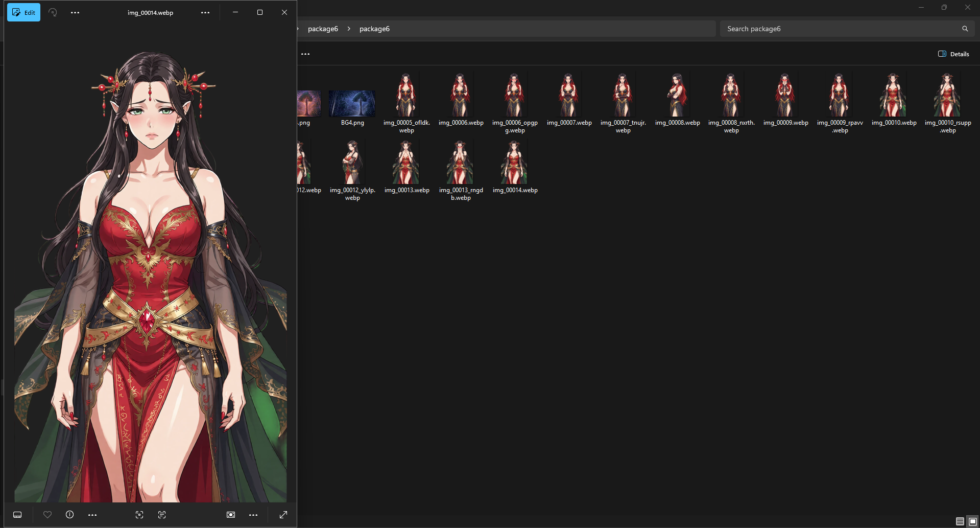Viewport: 980px width, 528px height.
Task: Click the heart favorite icon
Action: [x=47, y=515]
